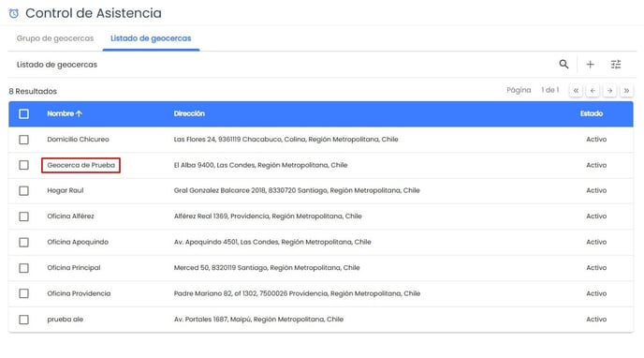Enable the Oficina Principal row checkbox
The height and width of the screenshot is (358, 644).
click(23, 268)
